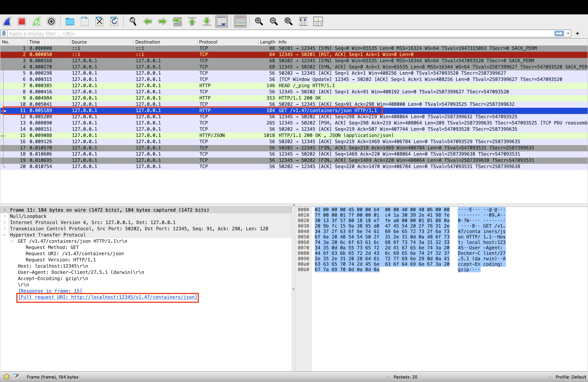
Task: Jump to the last packet
Action: [207, 22]
